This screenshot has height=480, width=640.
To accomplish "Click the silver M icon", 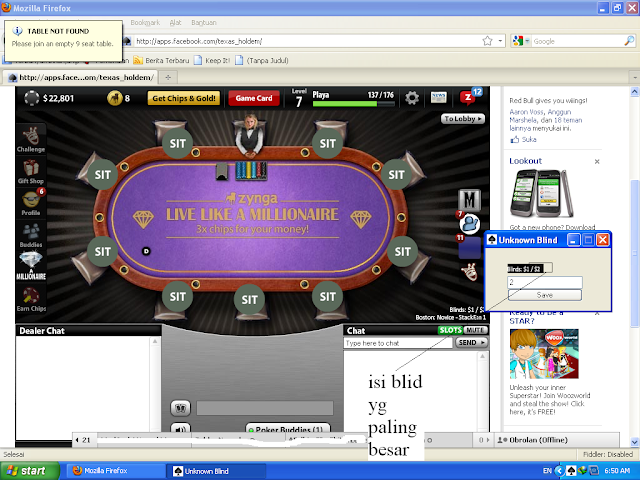I will (469, 200).
